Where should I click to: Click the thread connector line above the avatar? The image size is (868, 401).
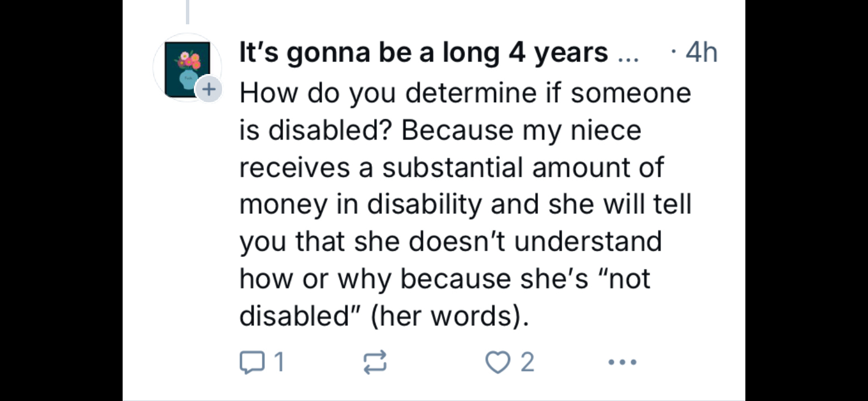pos(187,11)
